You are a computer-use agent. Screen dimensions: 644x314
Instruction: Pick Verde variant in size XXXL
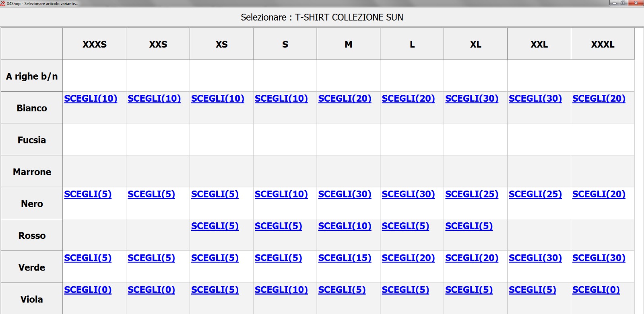599,258
